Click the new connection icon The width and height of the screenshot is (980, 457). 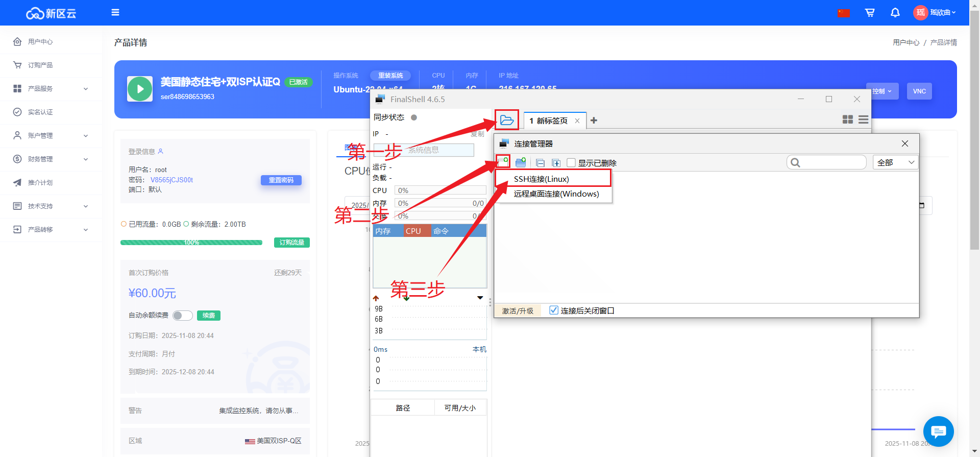503,162
